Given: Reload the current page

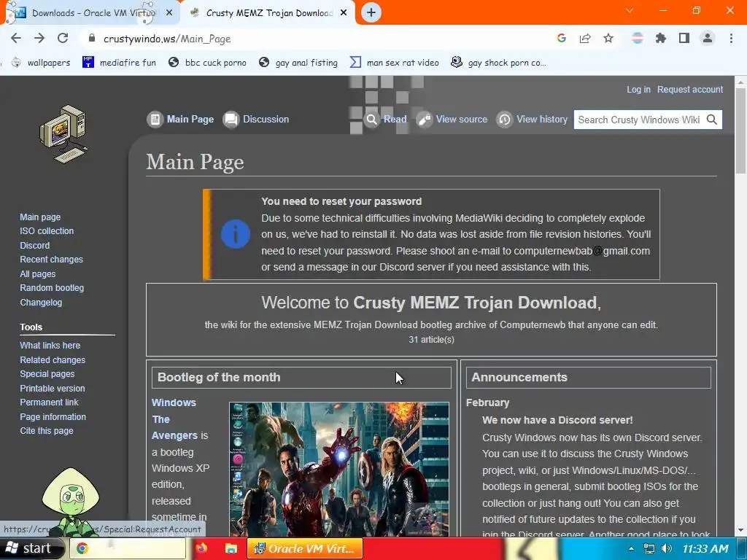Looking at the screenshot, I should tap(63, 39).
